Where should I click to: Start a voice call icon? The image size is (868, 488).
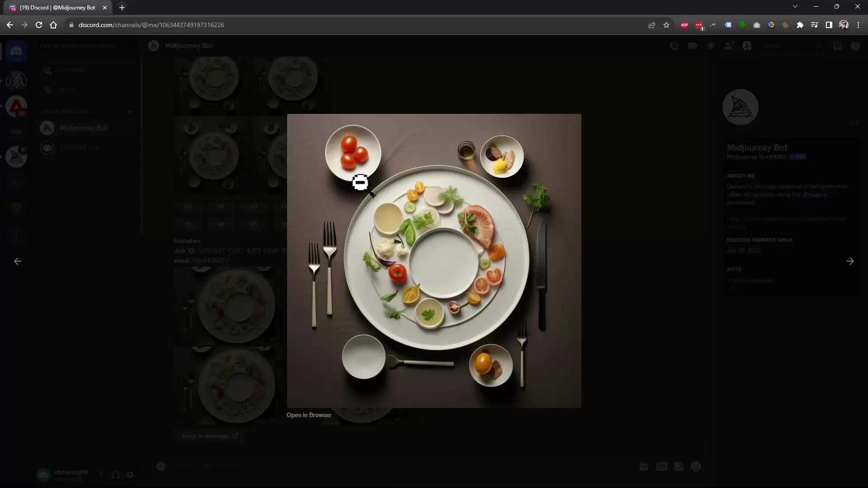674,46
